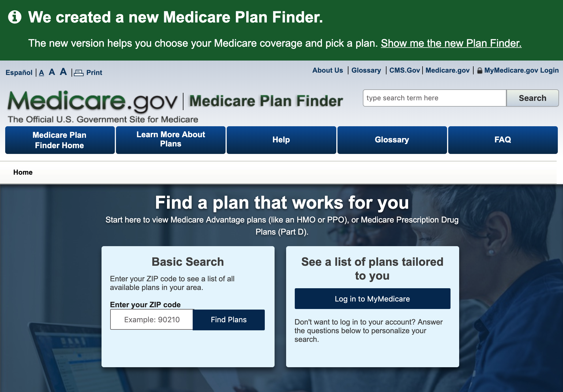The width and height of the screenshot is (563, 392).
Task: Click the Find Plans button
Action: coord(230,320)
